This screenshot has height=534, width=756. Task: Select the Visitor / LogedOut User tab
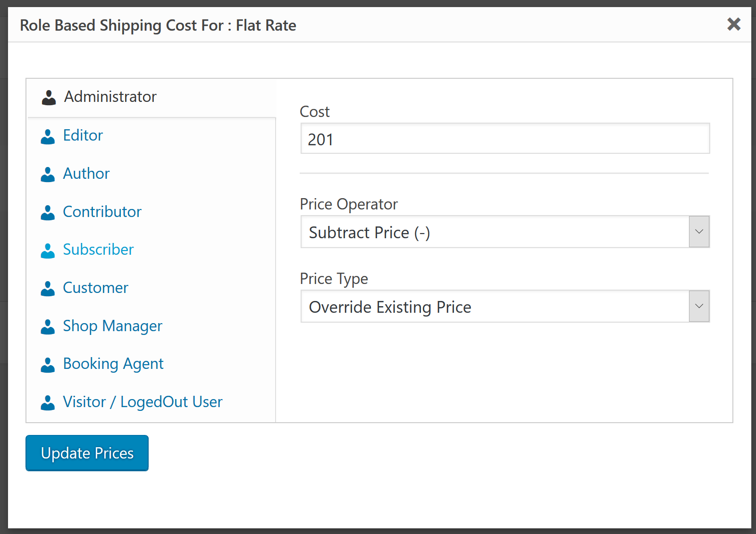(143, 402)
